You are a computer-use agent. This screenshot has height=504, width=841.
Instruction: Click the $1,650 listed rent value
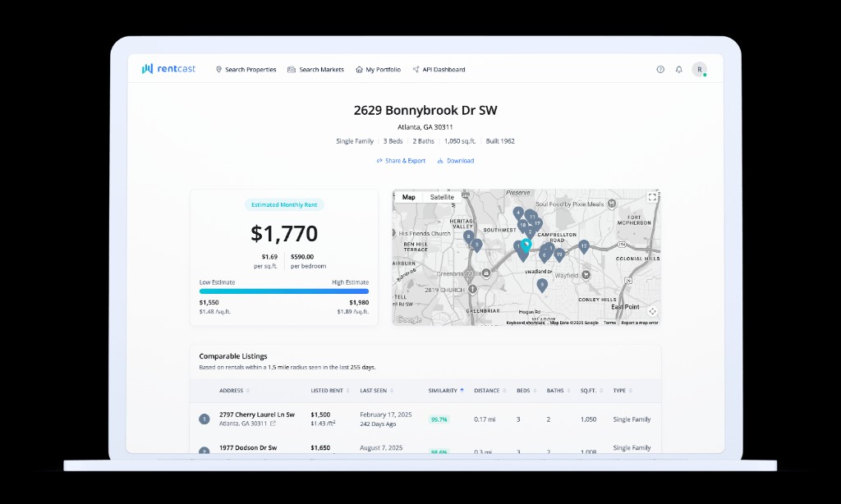(x=321, y=447)
